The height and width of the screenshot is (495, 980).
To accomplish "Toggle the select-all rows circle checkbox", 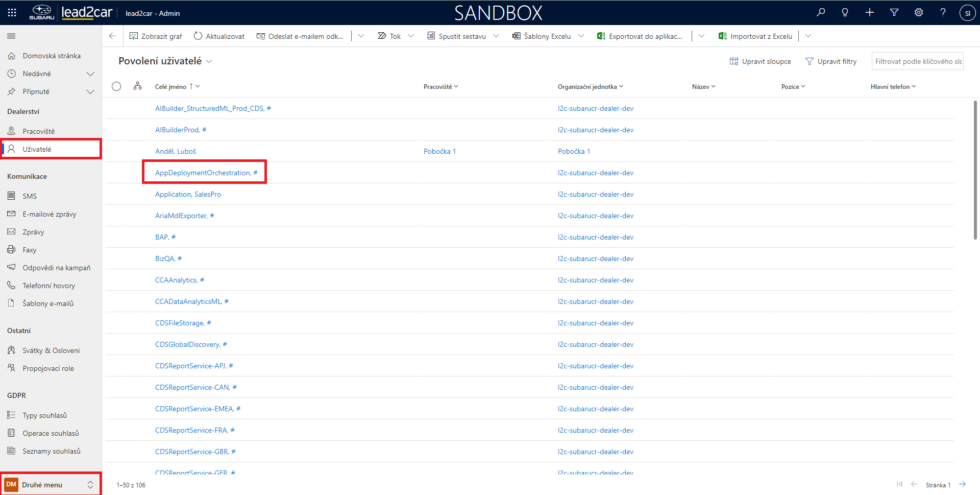I will 116,86.
